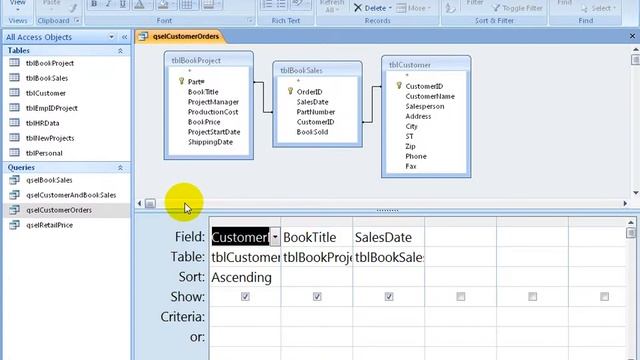Select qselCustomerOrders query icon in navigation pane
Viewport: 640px width, 360px height.
(x=14, y=210)
